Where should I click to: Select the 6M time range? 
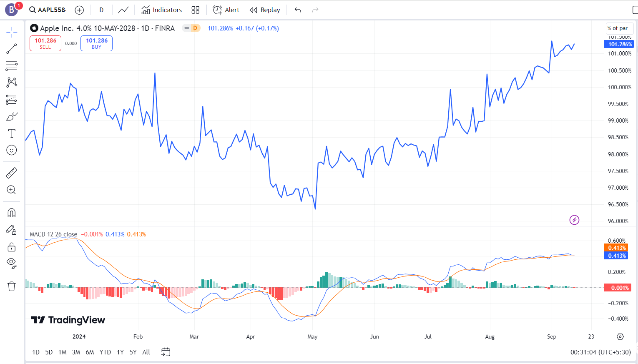tap(90, 352)
